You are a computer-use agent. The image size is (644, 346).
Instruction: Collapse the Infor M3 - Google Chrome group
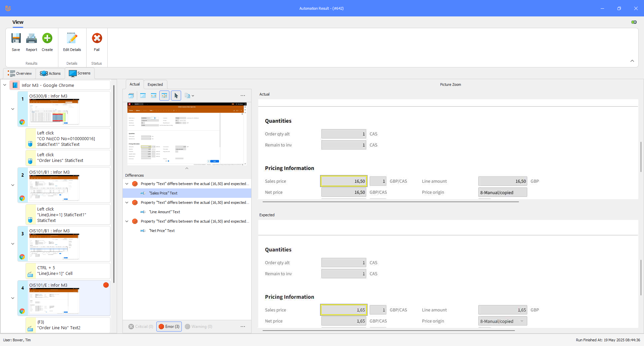pyautogui.click(x=5, y=85)
